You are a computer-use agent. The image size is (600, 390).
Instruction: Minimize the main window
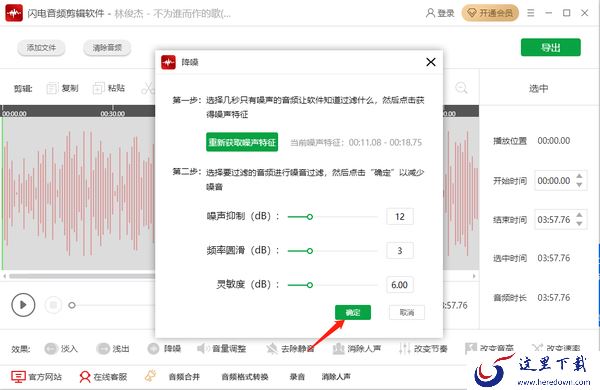coord(549,13)
